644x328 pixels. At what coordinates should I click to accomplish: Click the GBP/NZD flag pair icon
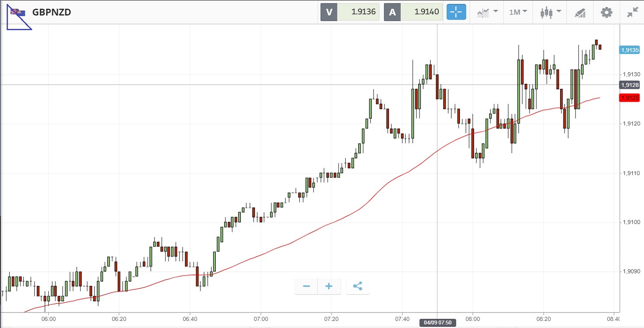18,12
